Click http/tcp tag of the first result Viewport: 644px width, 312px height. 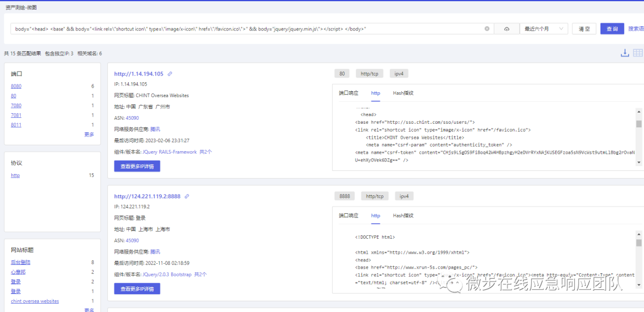pos(369,74)
